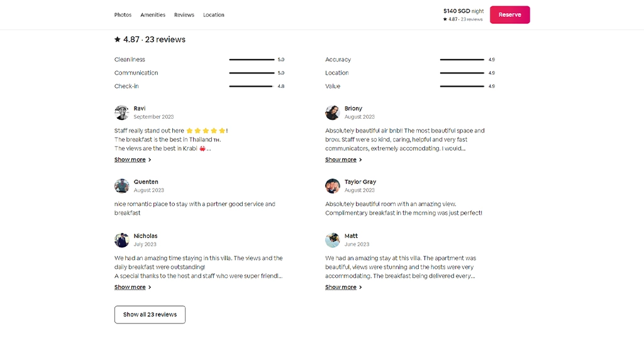This screenshot has height=338, width=644.
Task: Click the Cleanliness category label
Action: pyautogui.click(x=130, y=60)
